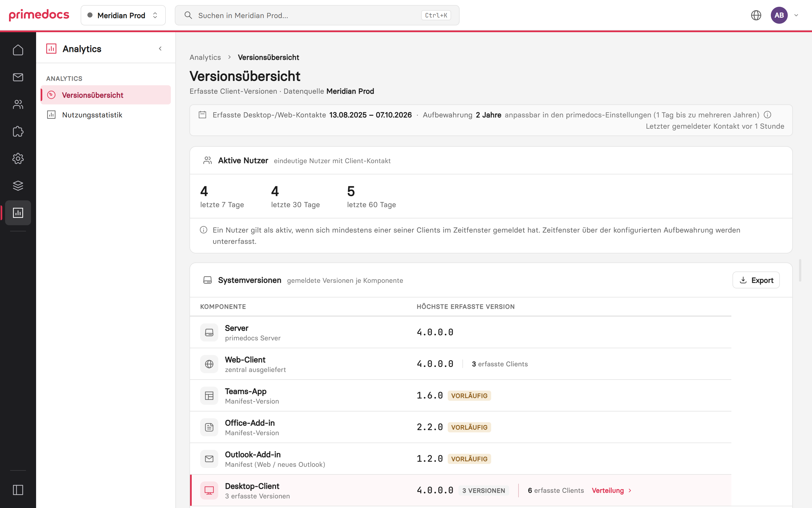Click the primedocs logo
Image resolution: width=812 pixels, height=508 pixels.
pos(39,15)
